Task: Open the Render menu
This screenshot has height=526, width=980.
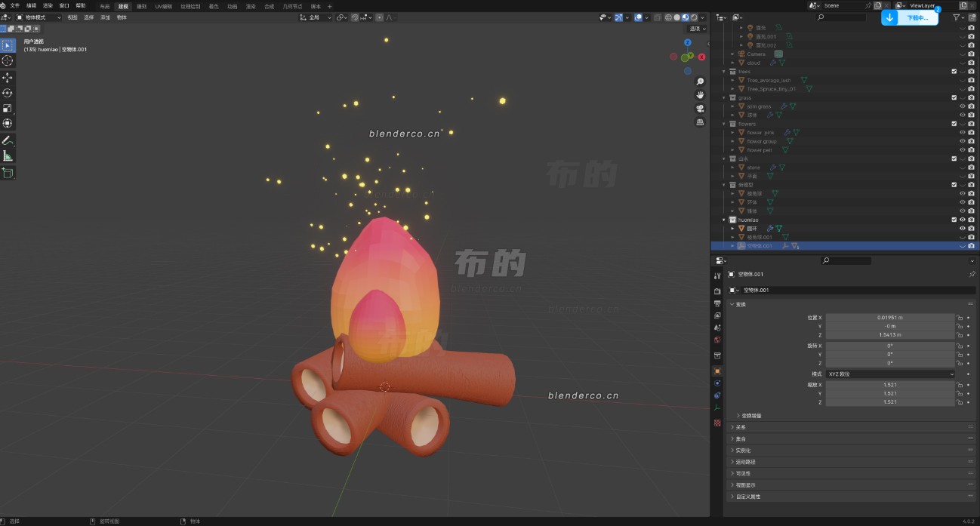Action: 48,5
